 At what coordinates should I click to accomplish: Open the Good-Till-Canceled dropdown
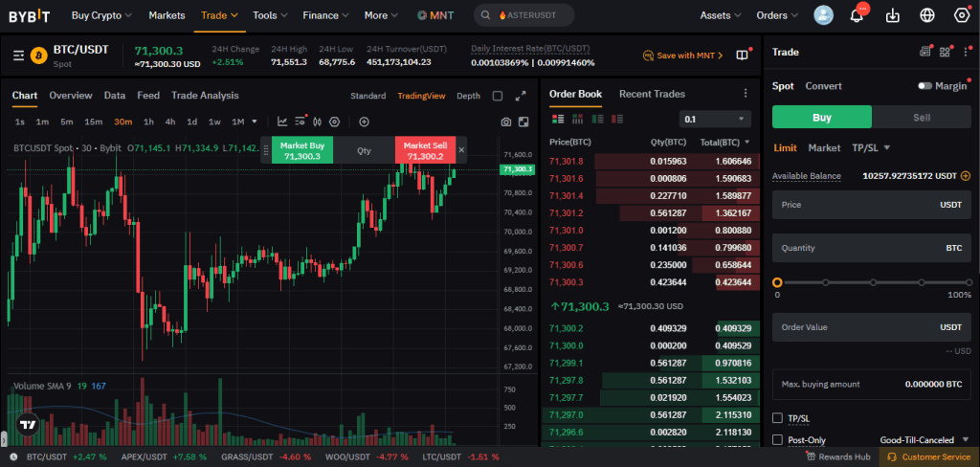tap(925, 440)
